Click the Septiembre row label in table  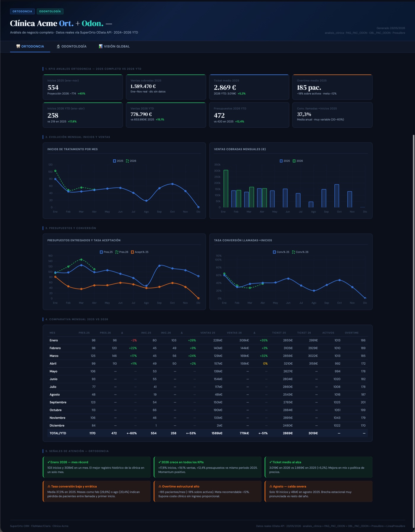click(x=58, y=402)
